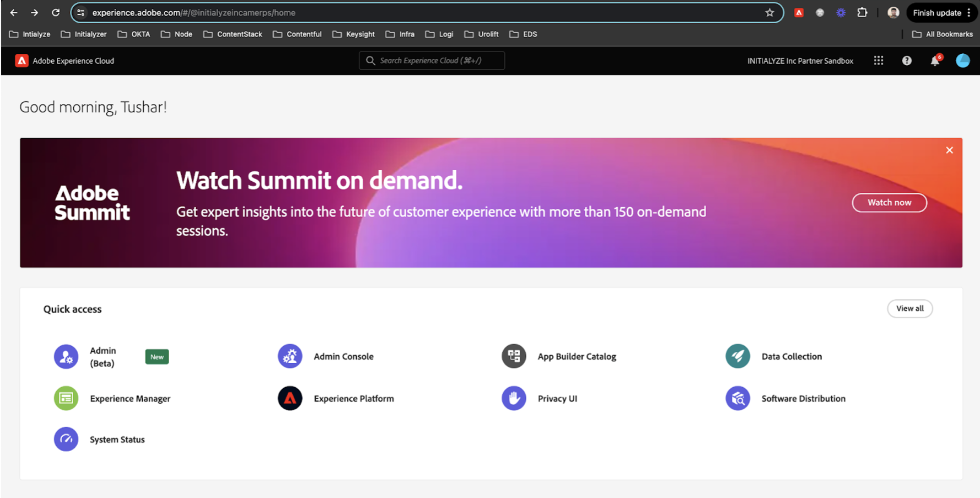Click the Adobe Experience Cloud title text

click(73, 61)
